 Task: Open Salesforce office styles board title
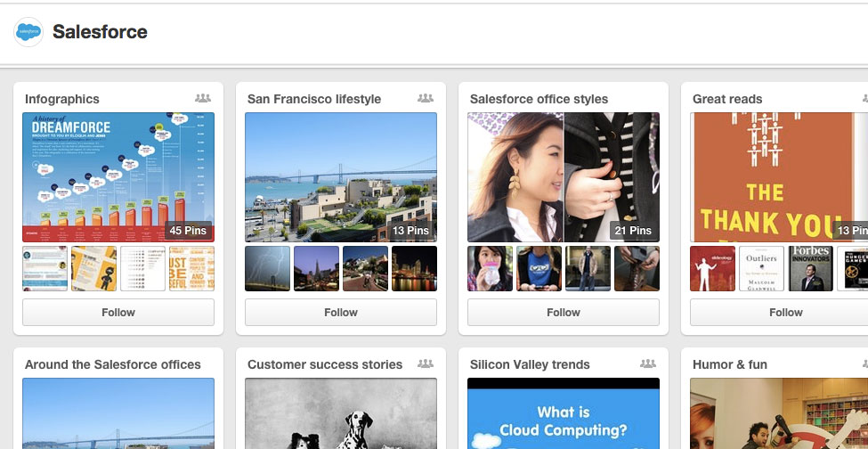[539, 99]
